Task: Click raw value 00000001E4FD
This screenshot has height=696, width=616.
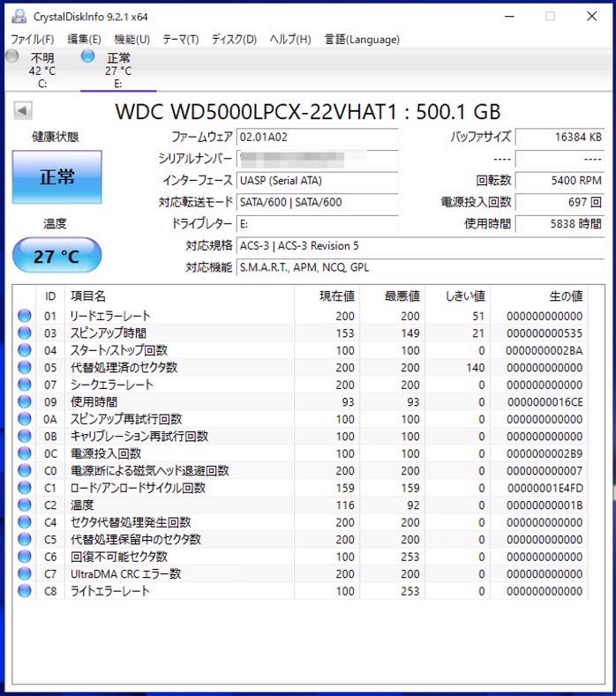Action: point(545,488)
